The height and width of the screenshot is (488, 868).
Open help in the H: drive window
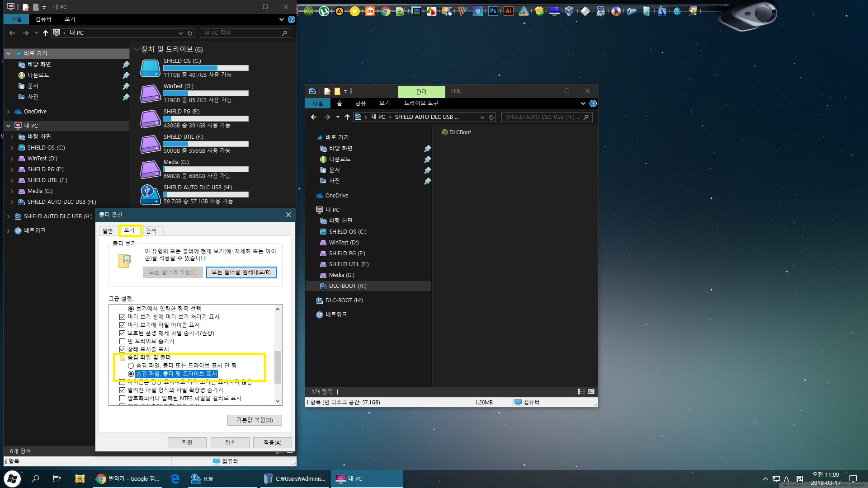click(593, 103)
